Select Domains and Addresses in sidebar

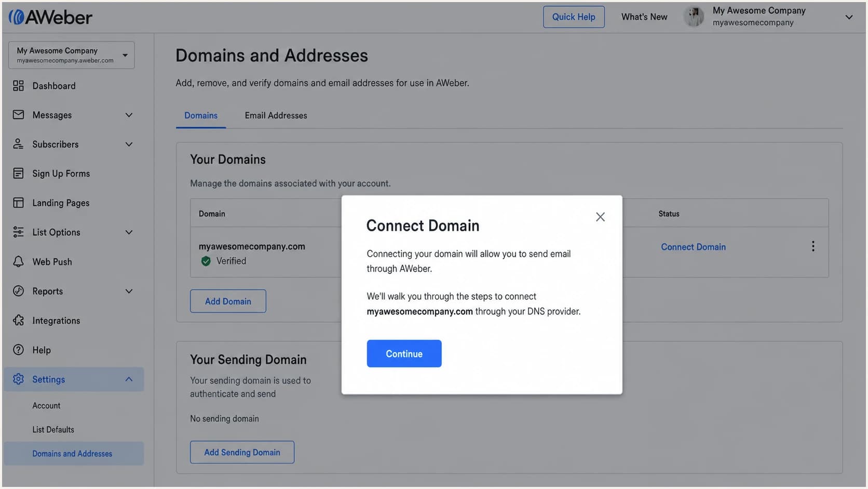(x=73, y=454)
